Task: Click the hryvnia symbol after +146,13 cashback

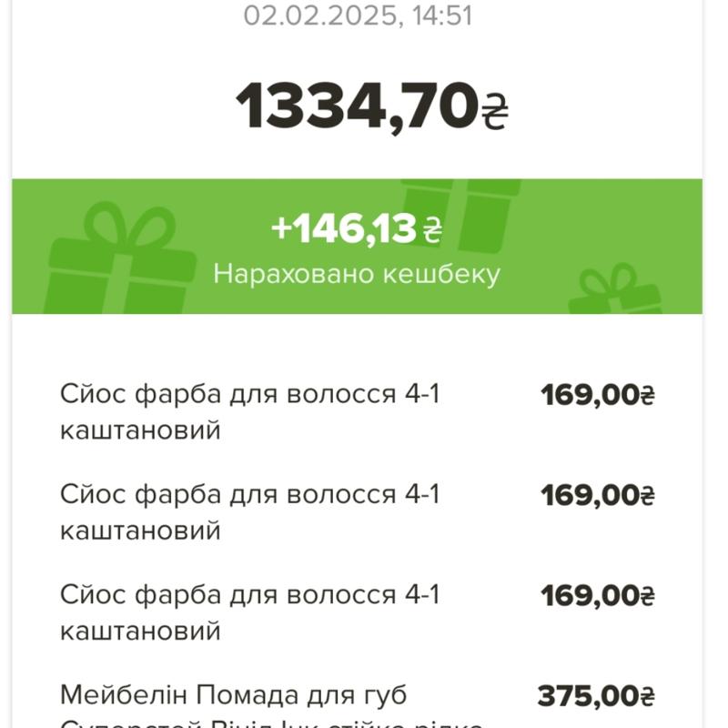Action: coord(432,229)
